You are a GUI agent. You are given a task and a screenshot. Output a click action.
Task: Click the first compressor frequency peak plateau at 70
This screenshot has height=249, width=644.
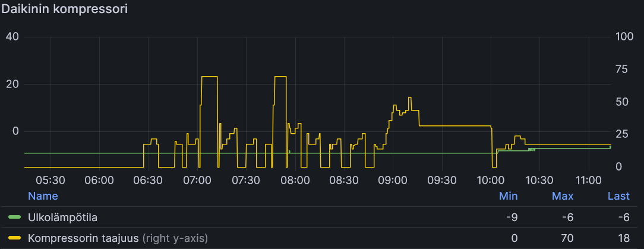(210, 77)
